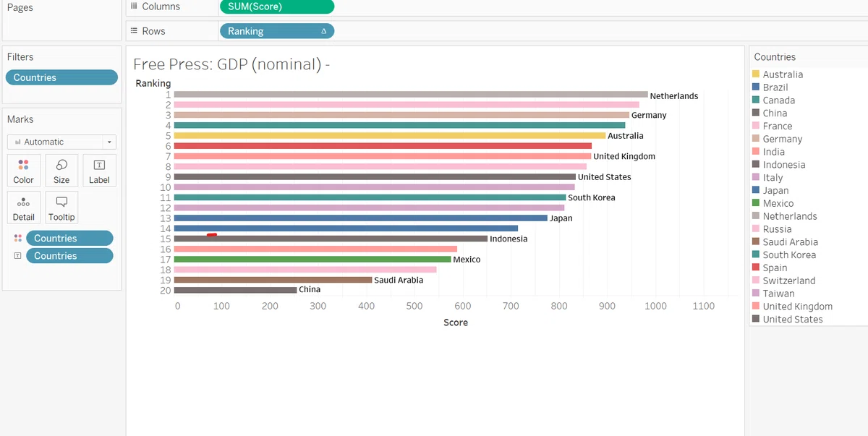Select the Countries label pill in Marks
Image resolution: width=868 pixels, height=436 pixels.
69,256
